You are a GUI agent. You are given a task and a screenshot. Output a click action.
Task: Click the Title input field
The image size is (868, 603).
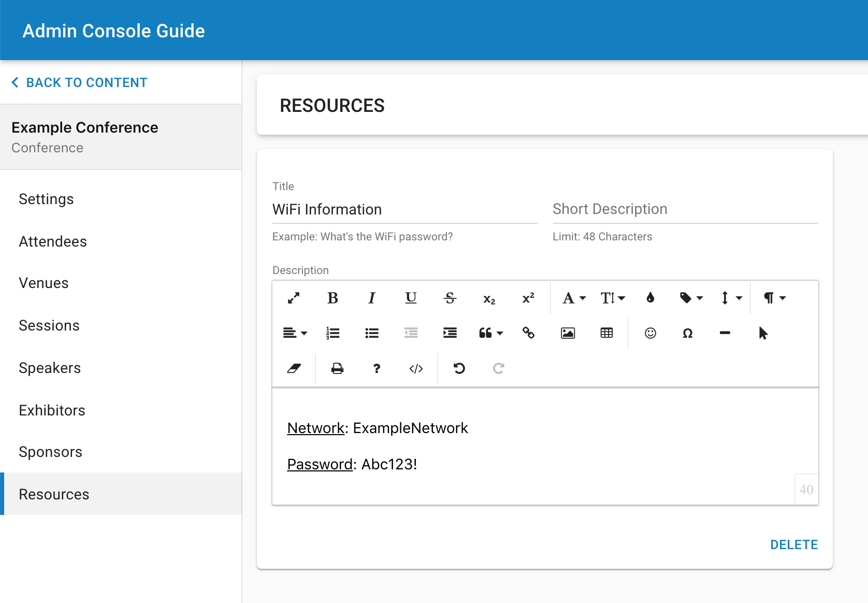pyautogui.click(x=405, y=210)
